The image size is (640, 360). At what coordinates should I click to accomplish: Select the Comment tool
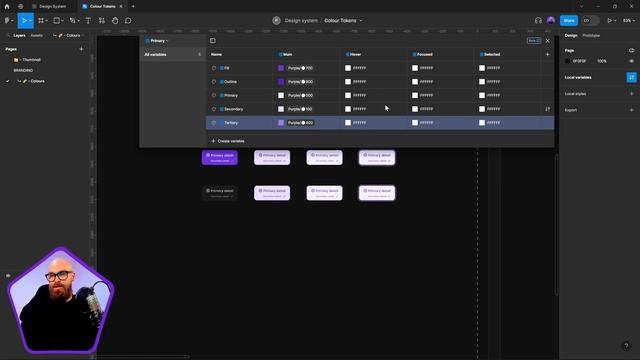[x=128, y=20]
